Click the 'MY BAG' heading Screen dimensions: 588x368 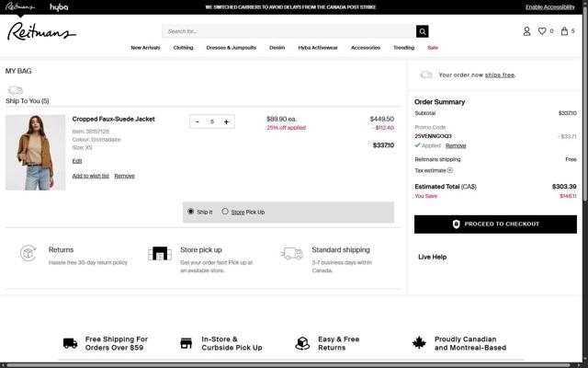click(x=18, y=71)
